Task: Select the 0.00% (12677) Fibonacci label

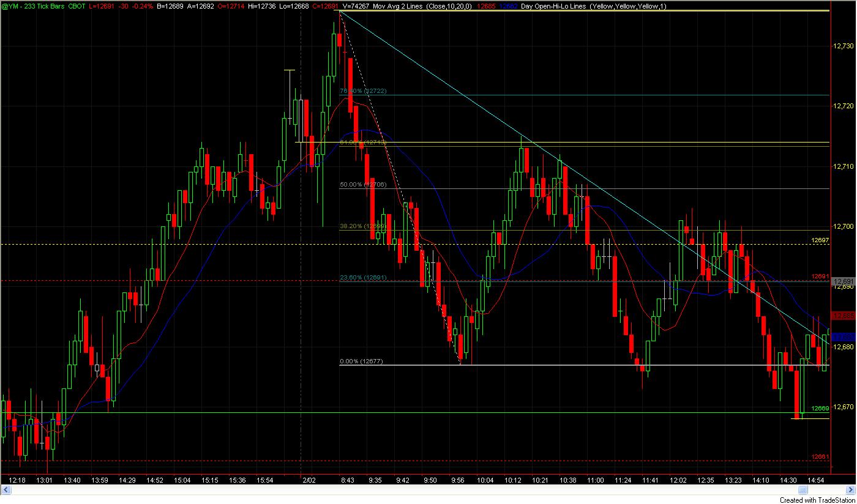Action: pyautogui.click(x=361, y=361)
